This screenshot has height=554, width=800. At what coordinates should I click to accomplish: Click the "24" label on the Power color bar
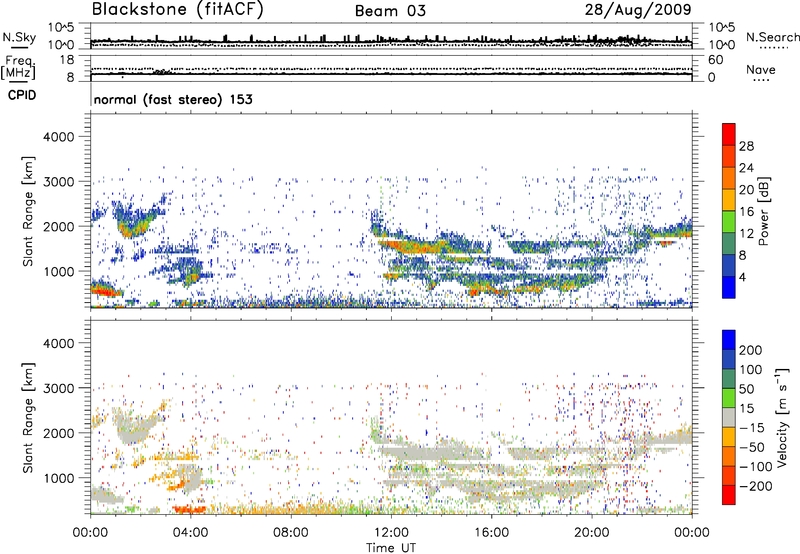click(746, 168)
